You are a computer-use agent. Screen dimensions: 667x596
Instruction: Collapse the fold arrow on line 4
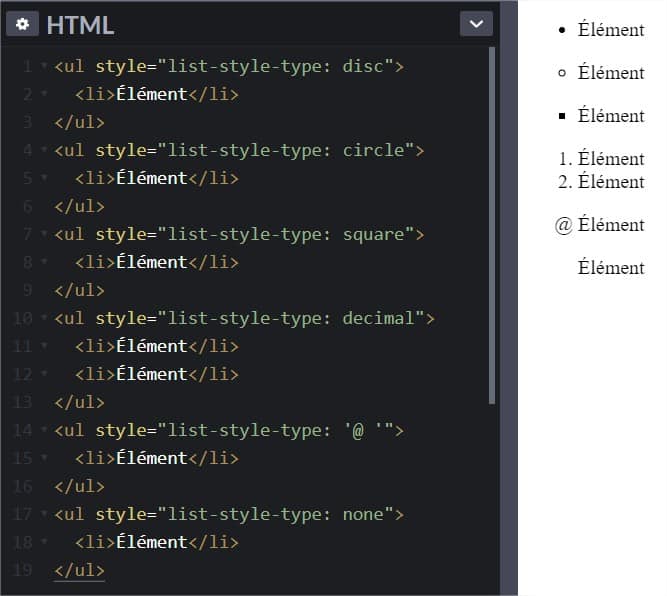tap(44, 151)
